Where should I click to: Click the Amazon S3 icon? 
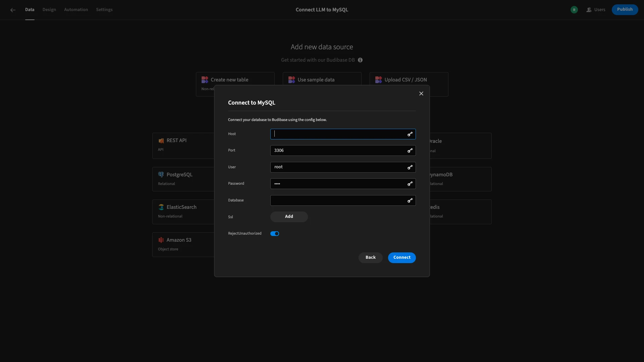coord(161,240)
